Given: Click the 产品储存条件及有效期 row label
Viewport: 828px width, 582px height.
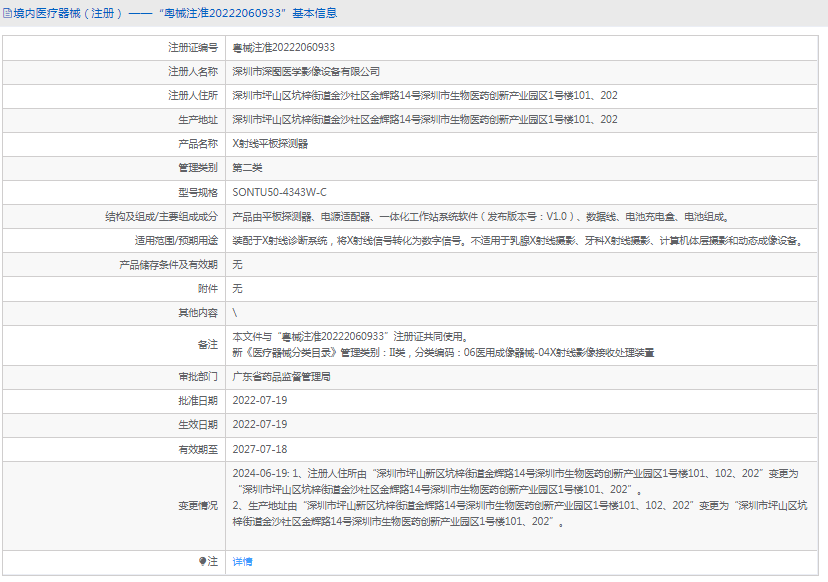Looking at the screenshot, I should 168,264.
